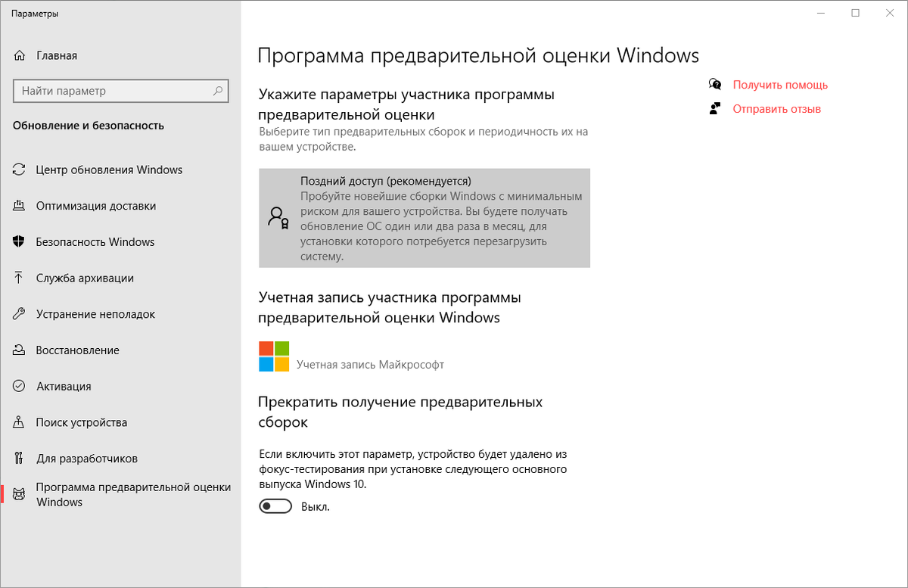Open the Give feedback link
Screen dimensions: 908x588
click(x=776, y=109)
